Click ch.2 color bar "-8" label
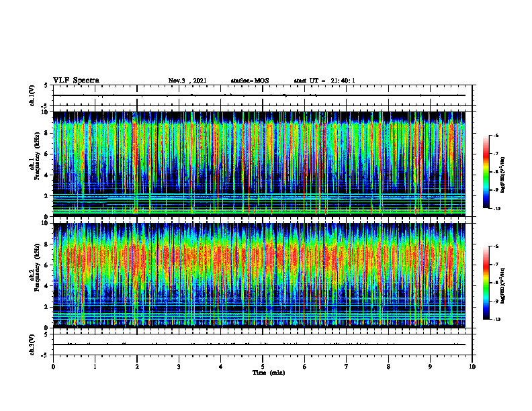The width and height of the screenshot is (532, 411). [496, 283]
